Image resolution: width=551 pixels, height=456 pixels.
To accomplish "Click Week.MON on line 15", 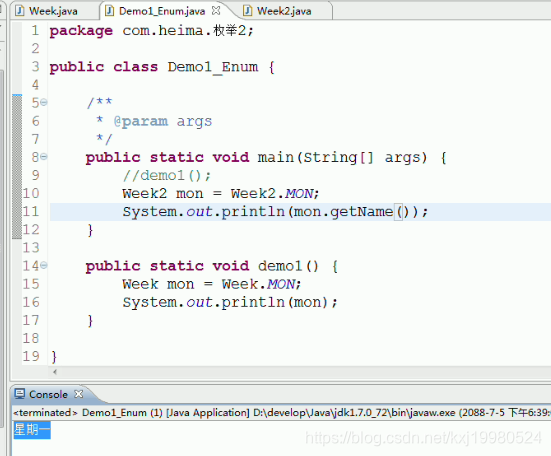I will click(x=259, y=284).
